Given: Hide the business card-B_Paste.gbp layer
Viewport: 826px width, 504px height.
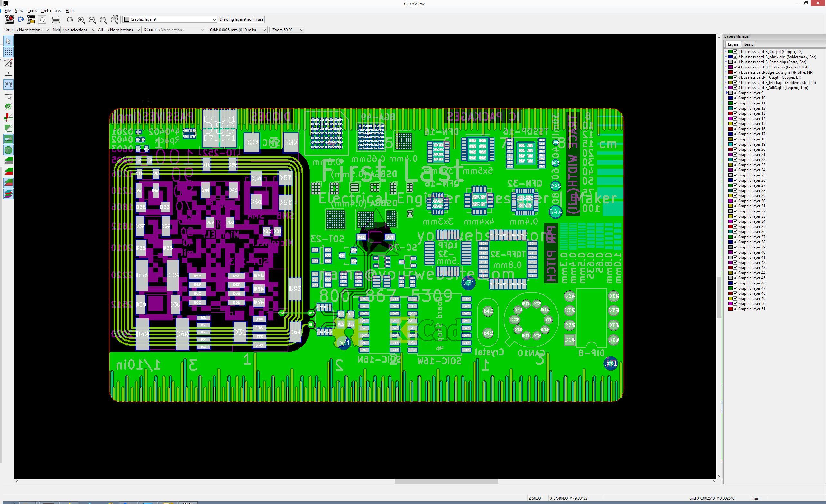Looking at the screenshot, I should [735, 62].
